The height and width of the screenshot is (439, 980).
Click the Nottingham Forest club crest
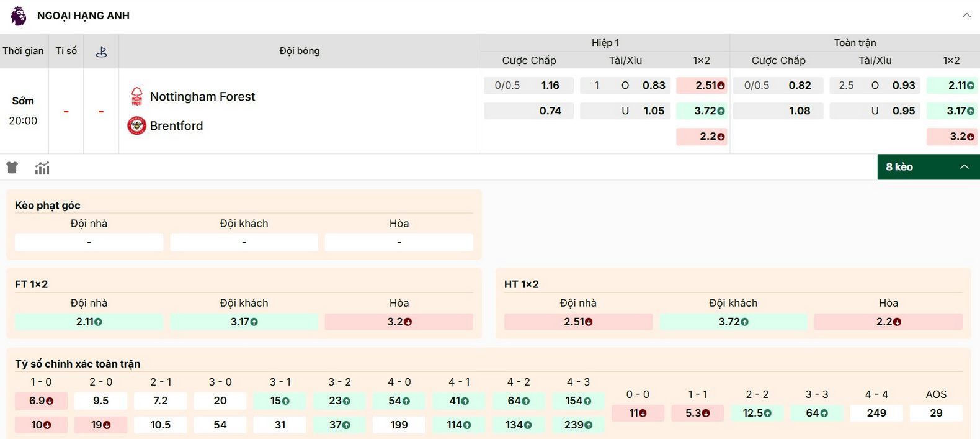(x=136, y=96)
